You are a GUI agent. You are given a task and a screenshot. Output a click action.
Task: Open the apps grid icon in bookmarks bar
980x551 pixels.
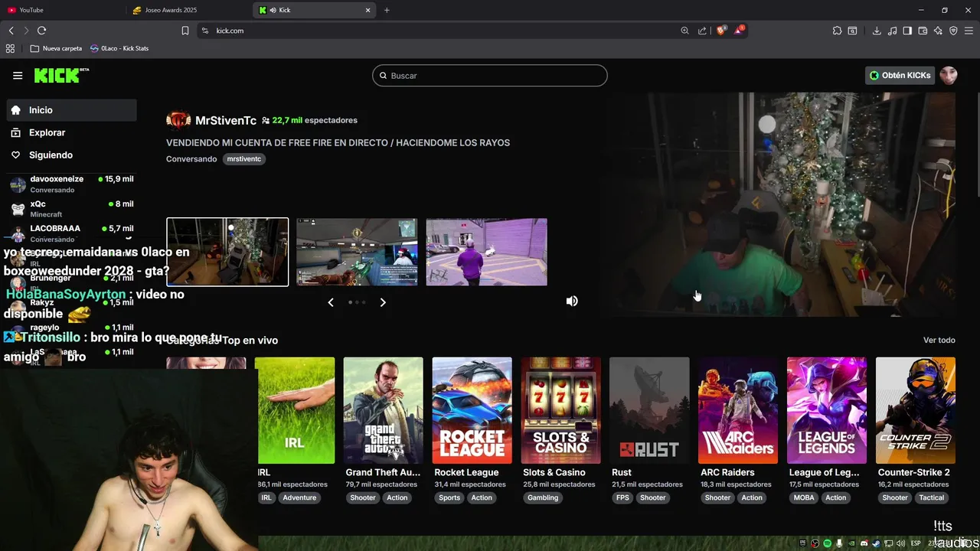coord(10,48)
